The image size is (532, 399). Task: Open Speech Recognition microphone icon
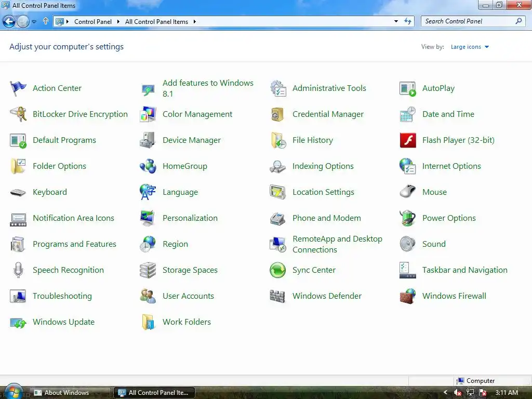coord(18,270)
